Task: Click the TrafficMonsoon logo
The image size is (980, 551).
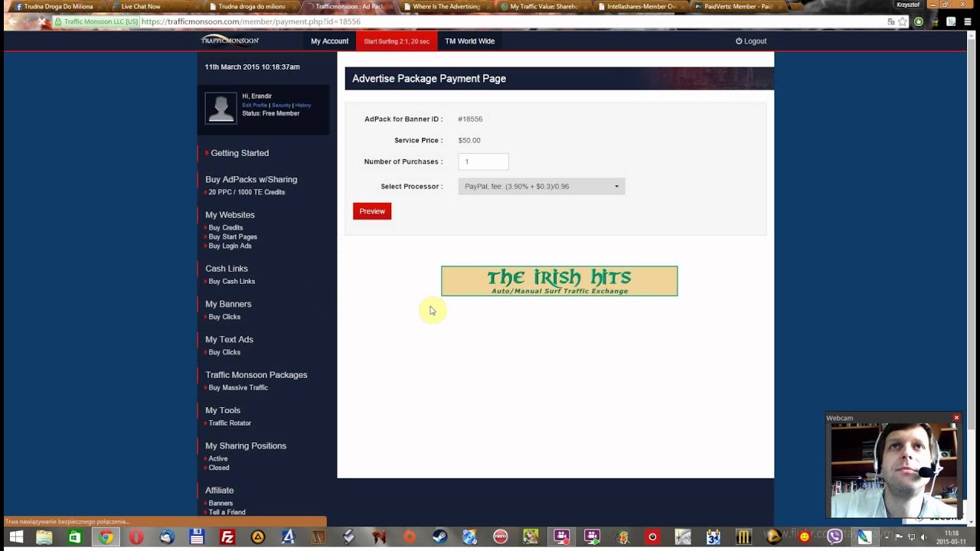Action: coord(230,41)
